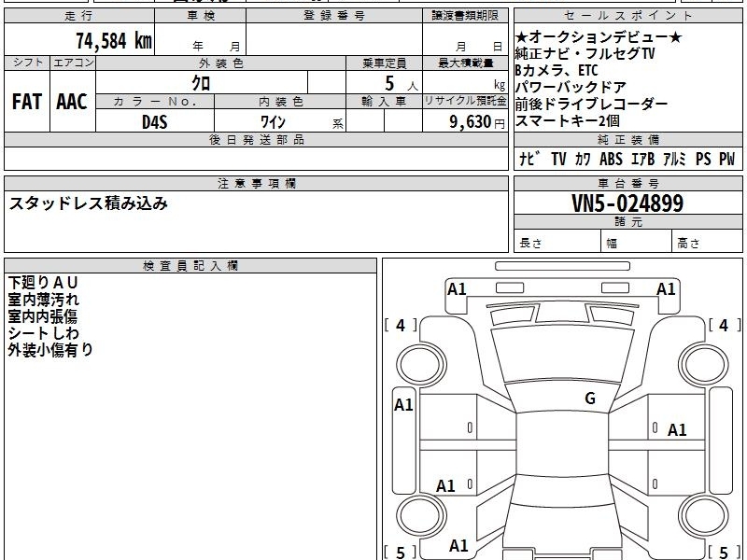Click the left front tire rating [ 4 ]
Viewport: 747px width, 560px height.
tap(401, 325)
